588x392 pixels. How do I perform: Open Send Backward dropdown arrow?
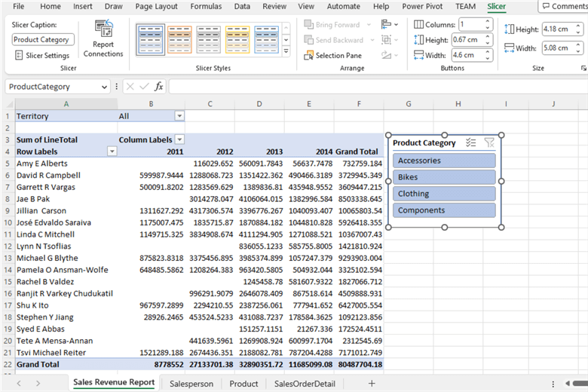click(372, 40)
